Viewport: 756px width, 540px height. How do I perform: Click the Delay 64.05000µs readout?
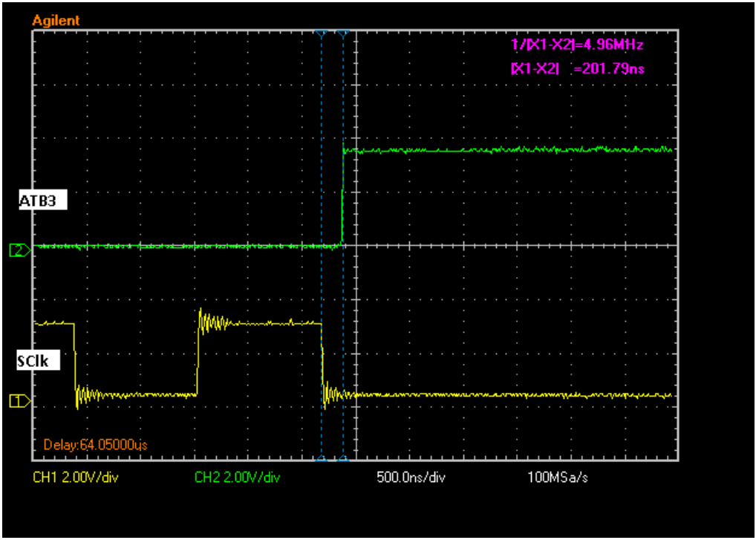tap(96, 445)
